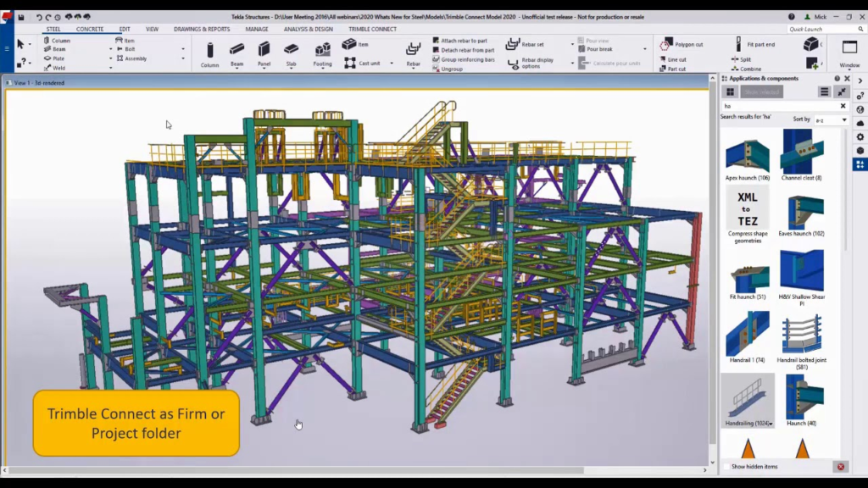The width and height of the screenshot is (868, 488).
Task: Click the view's horizontal scrollbar
Action: (x=295, y=470)
